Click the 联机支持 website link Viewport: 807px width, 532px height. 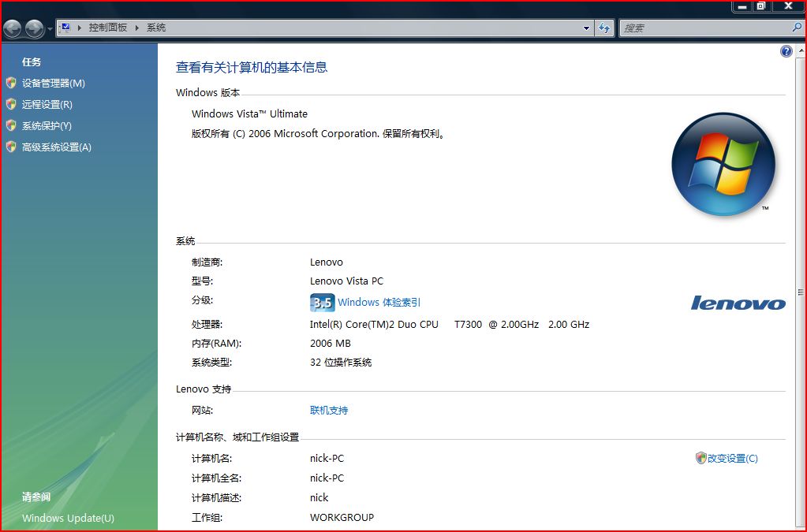point(329,411)
